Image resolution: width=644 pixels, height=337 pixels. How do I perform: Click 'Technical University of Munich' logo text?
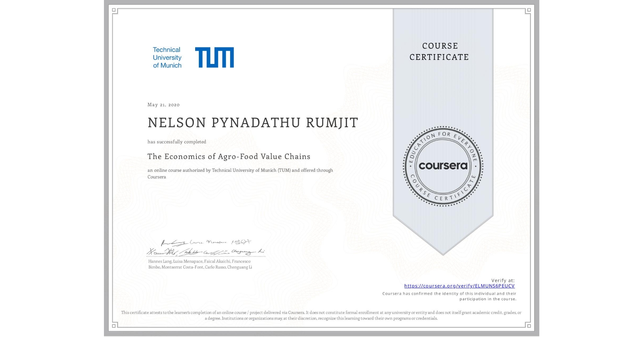tap(167, 57)
